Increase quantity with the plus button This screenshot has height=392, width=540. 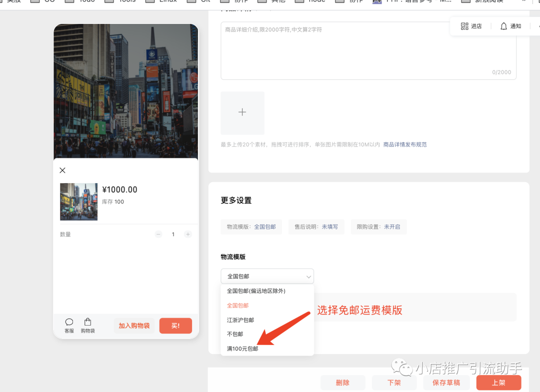tap(187, 234)
